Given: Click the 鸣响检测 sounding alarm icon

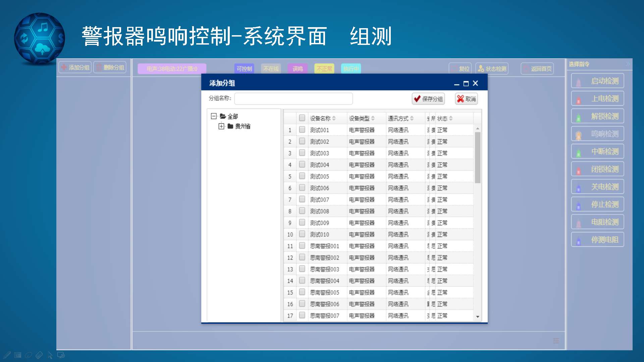Looking at the screenshot, I should (x=579, y=135).
